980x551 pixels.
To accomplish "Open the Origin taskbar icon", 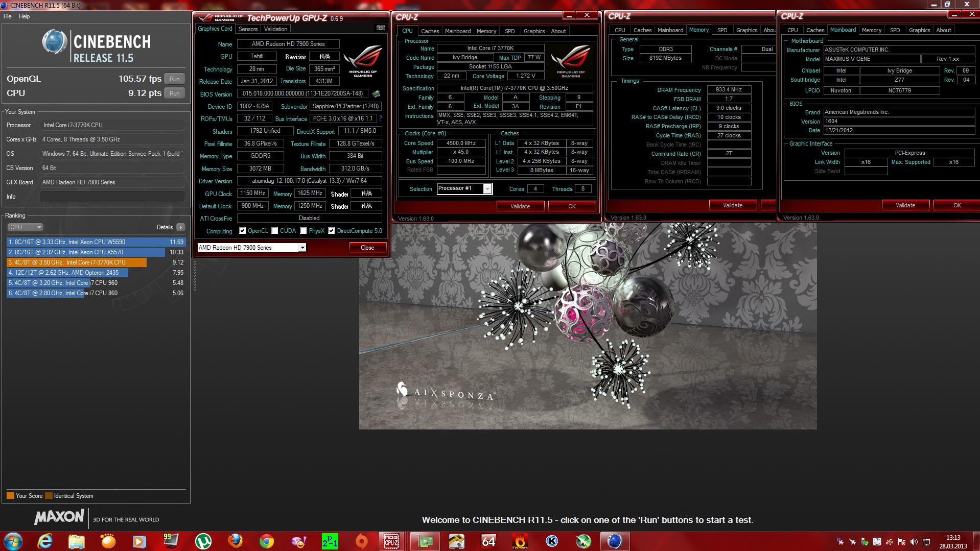I will pos(361,541).
